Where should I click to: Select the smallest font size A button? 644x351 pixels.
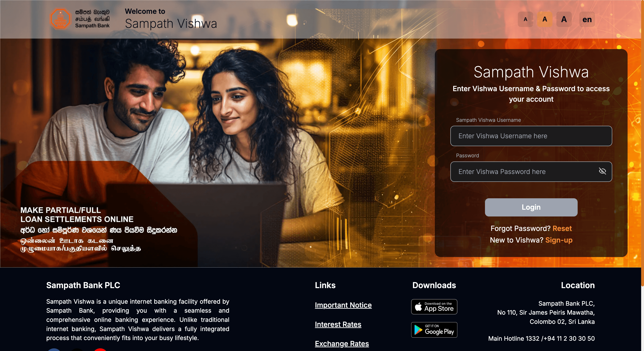point(525,19)
